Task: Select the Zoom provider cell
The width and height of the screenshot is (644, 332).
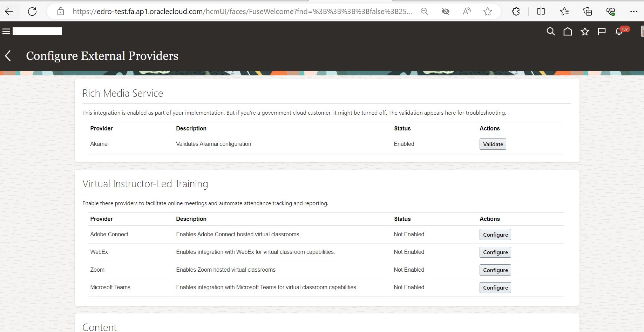Action: [97, 270]
